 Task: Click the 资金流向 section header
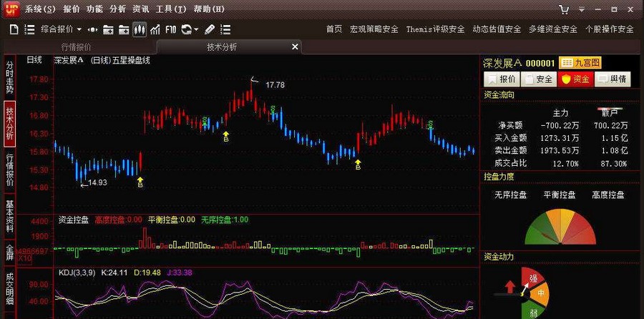coord(499,95)
